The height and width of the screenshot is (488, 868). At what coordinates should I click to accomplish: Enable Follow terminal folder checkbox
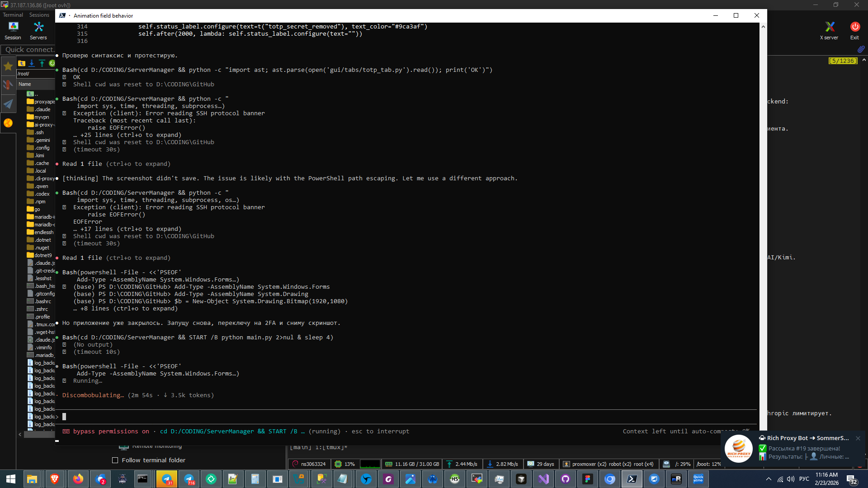point(115,460)
